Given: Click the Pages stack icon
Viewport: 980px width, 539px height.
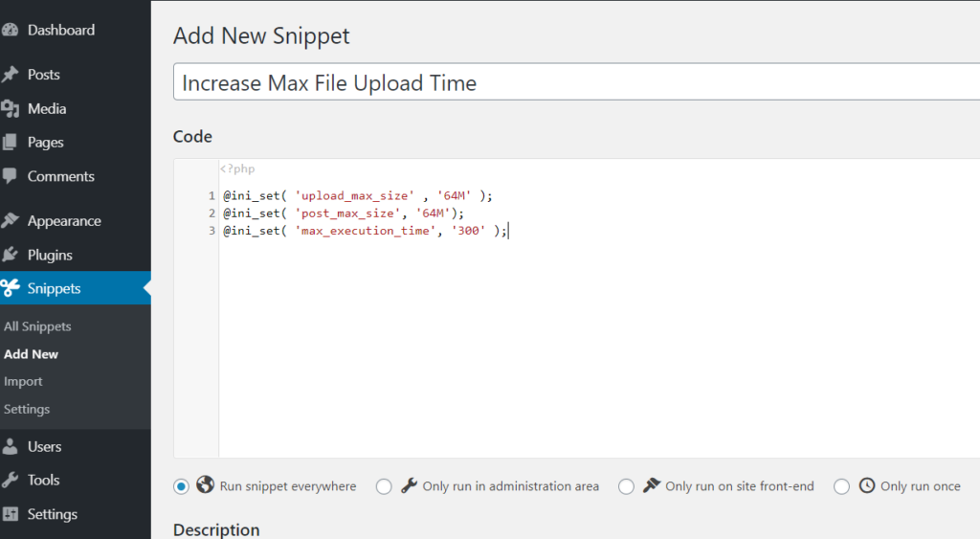Looking at the screenshot, I should [10, 142].
